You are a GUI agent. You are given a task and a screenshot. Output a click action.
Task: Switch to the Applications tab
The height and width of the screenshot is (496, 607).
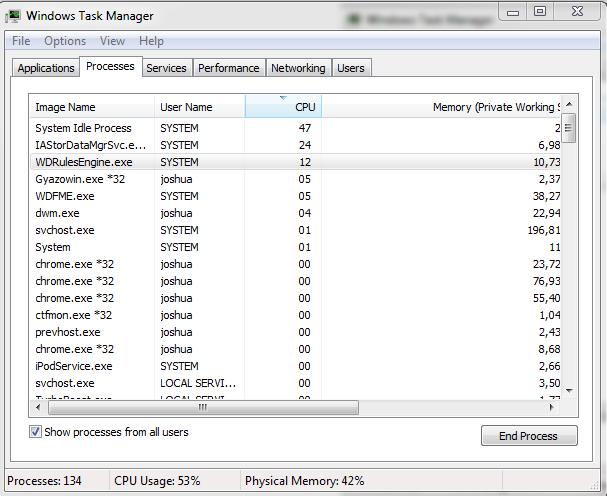[x=46, y=68]
